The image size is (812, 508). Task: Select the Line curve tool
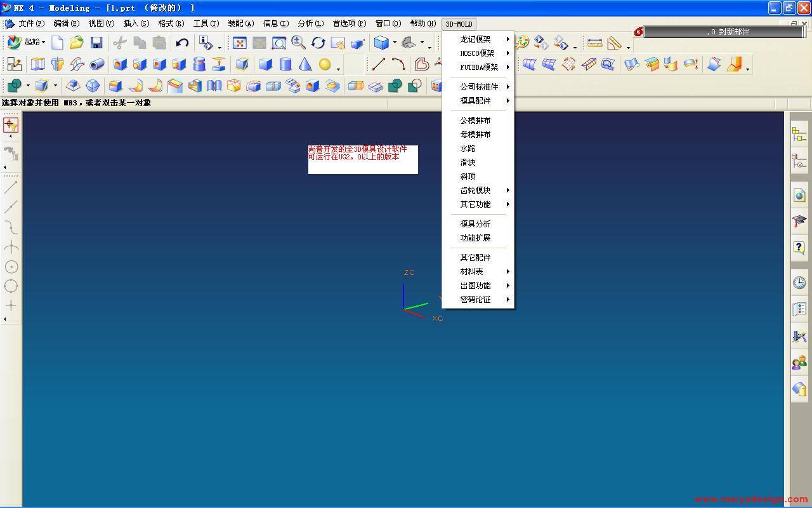pos(379,64)
